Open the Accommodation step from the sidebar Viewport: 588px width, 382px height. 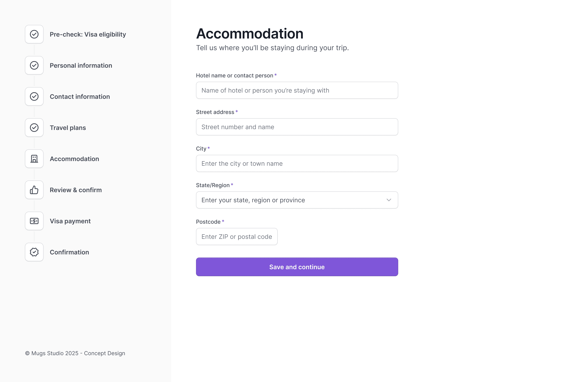point(74,159)
